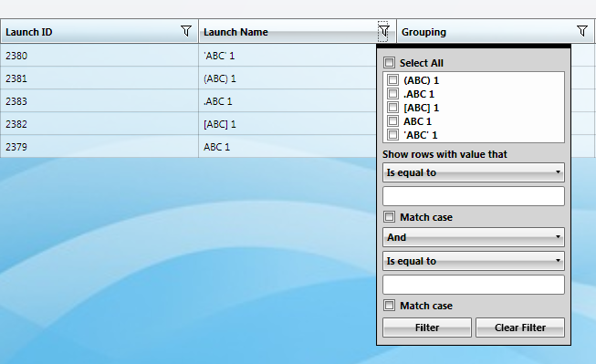This screenshot has height=364, width=596.
Task: Click the second filter value text field
Action: click(474, 285)
